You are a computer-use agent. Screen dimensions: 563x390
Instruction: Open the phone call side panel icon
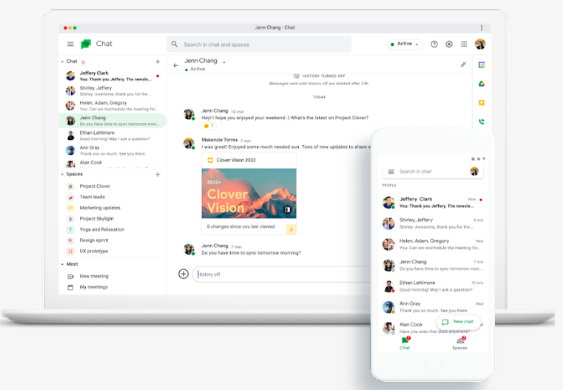(x=481, y=121)
